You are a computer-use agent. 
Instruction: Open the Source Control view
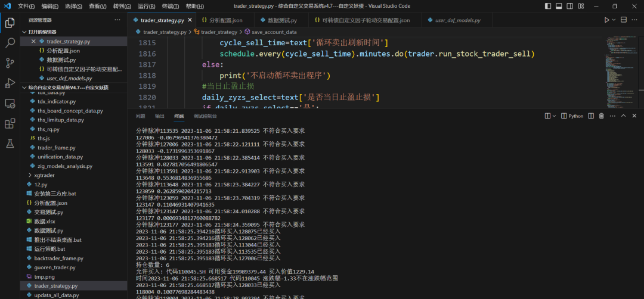[10, 63]
